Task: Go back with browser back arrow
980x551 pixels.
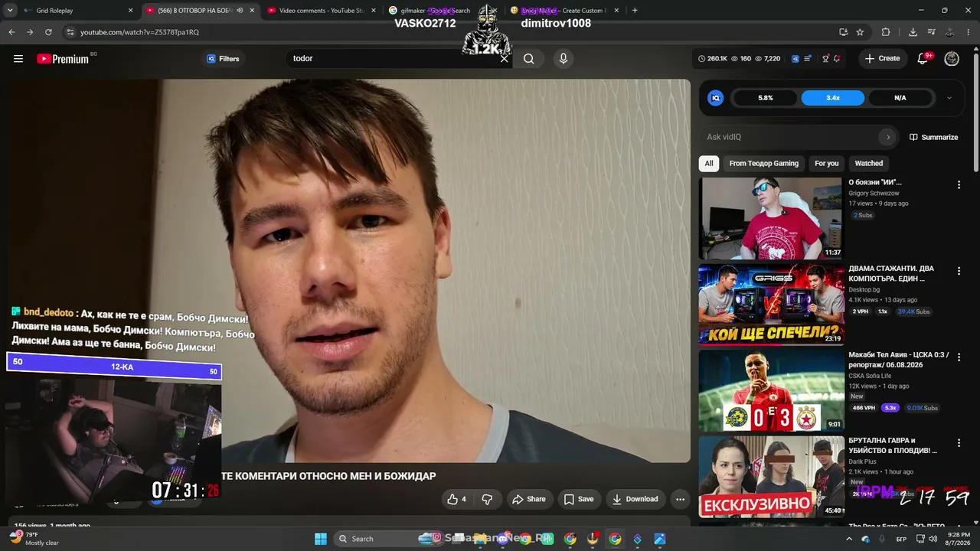Action: (x=11, y=32)
